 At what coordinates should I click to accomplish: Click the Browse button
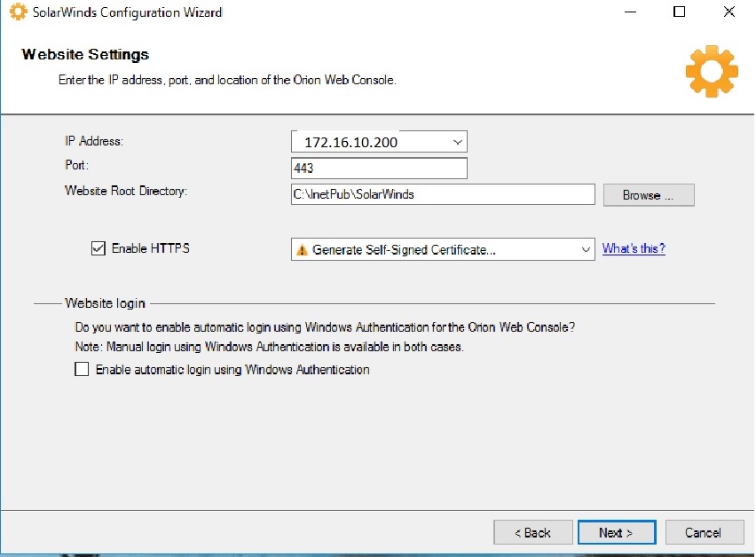649,195
